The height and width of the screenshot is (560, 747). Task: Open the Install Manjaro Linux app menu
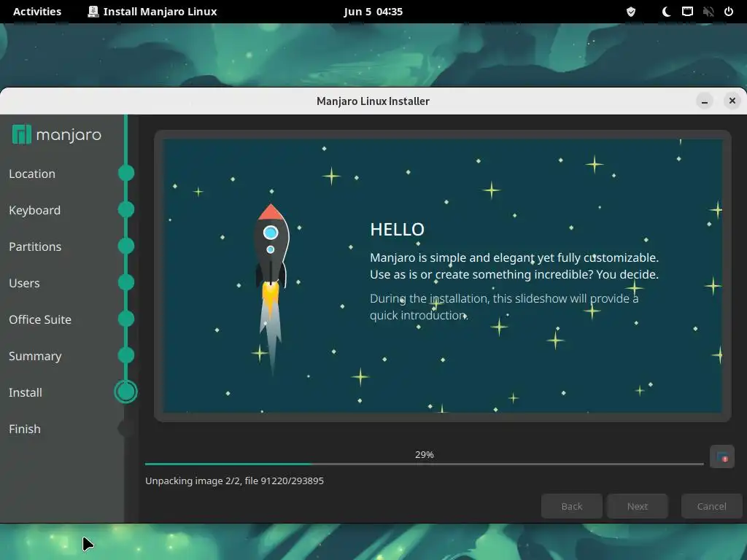pos(152,12)
